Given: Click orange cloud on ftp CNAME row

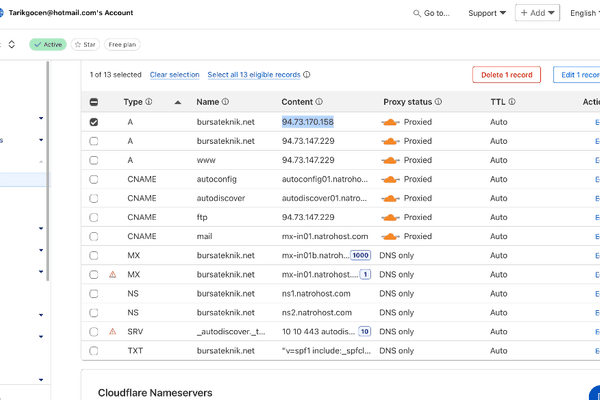Looking at the screenshot, I should pos(390,217).
